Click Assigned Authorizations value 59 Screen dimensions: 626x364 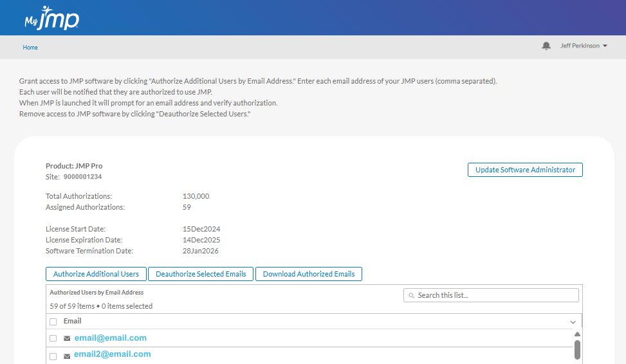[187, 207]
